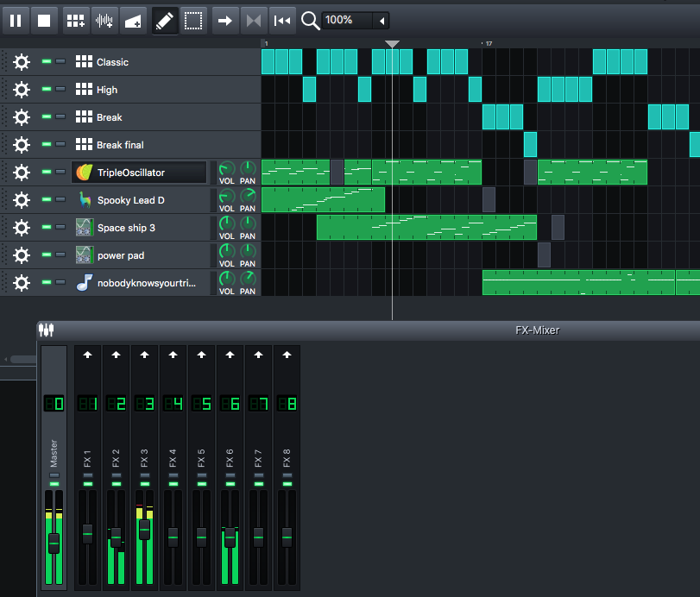The height and width of the screenshot is (597, 700).
Task: Add a new Sample track
Action: click(104, 20)
